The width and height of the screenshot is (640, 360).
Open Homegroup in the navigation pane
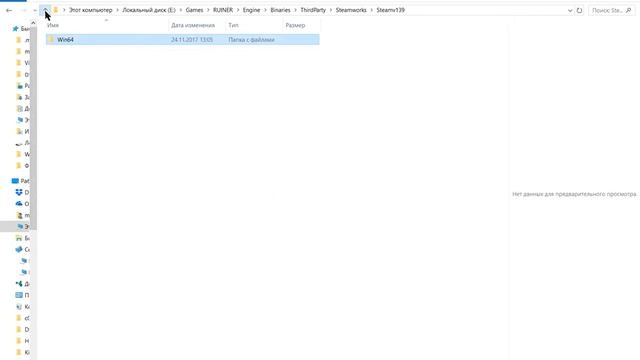click(19, 284)
